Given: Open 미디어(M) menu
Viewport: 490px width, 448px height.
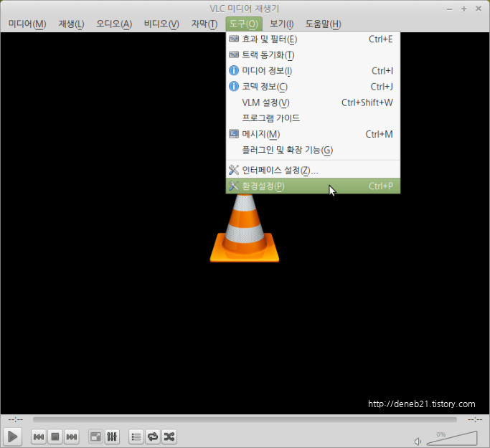Looking at the screenshot, I should 27,24.
